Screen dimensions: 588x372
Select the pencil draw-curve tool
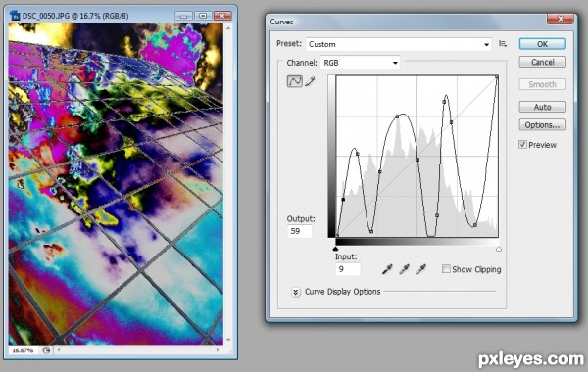[x=310, y=81]
